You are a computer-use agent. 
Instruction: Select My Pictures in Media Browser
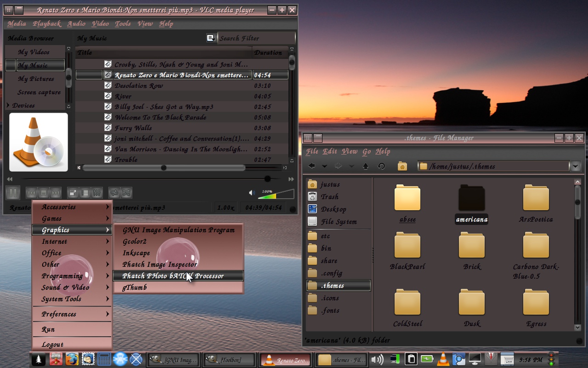pyautogui.click(x=36, y=79)
